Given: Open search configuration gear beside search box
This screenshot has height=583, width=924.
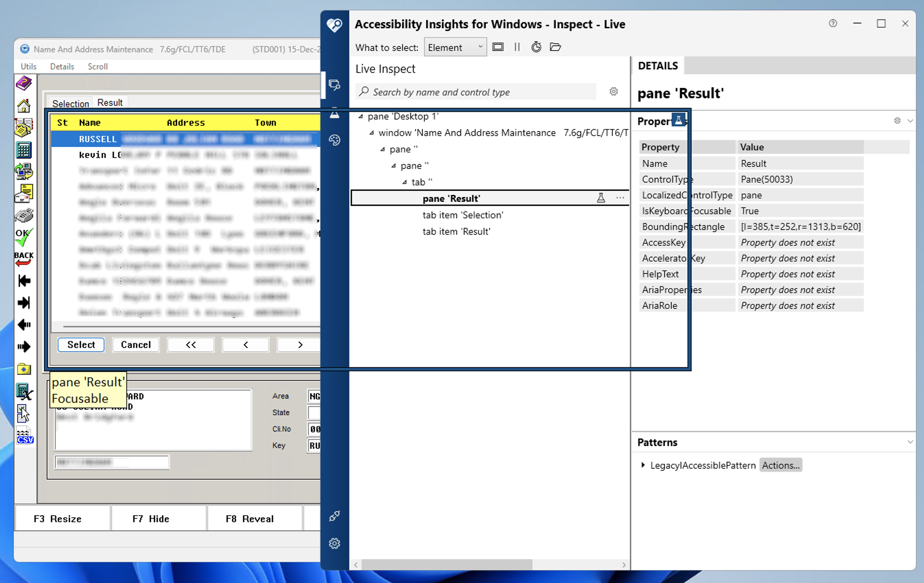Looking at the screenshot, I should click(x=613, y=91).
